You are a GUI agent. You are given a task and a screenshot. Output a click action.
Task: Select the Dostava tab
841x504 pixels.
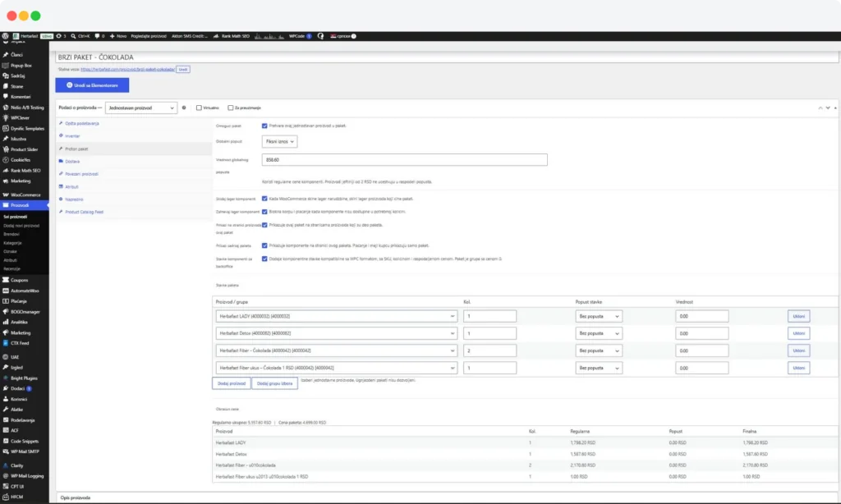click(x=72, y=162)
